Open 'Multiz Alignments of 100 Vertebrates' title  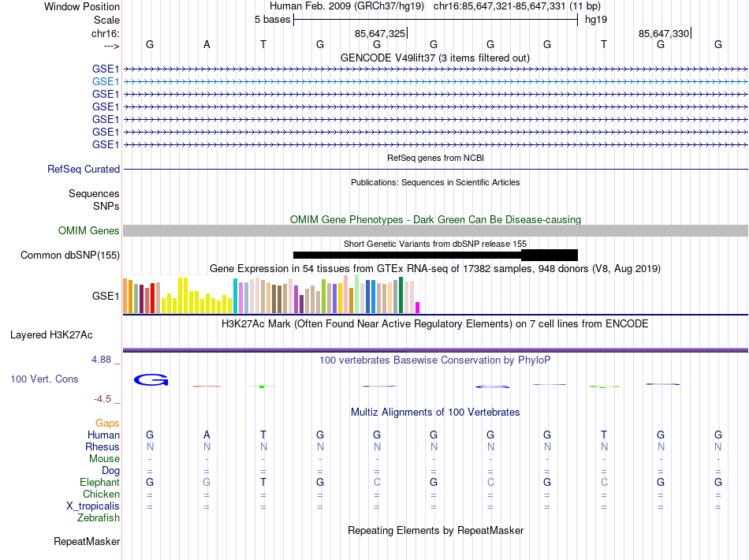435,413
